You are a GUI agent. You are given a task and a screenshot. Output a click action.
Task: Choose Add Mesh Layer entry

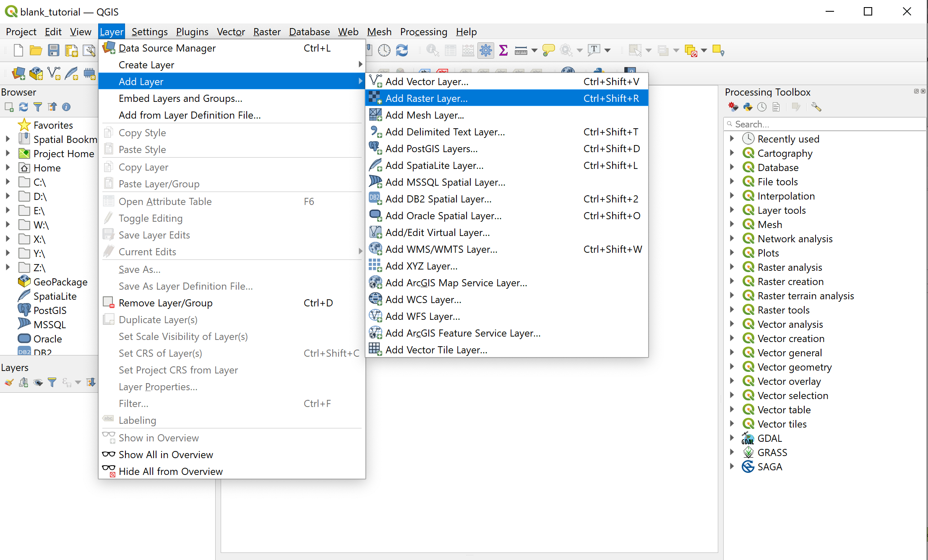[x=507, y=115]
